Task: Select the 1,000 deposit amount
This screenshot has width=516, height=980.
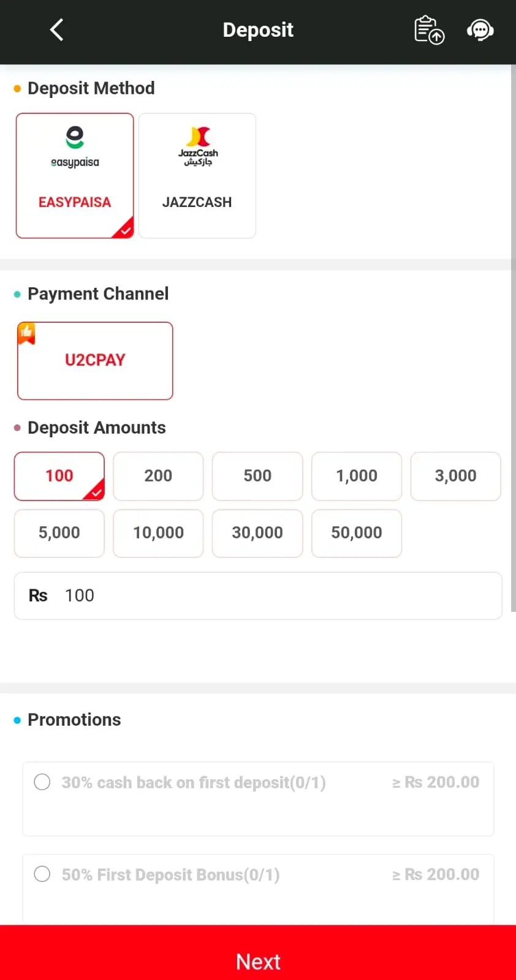Action: [357, 476]
